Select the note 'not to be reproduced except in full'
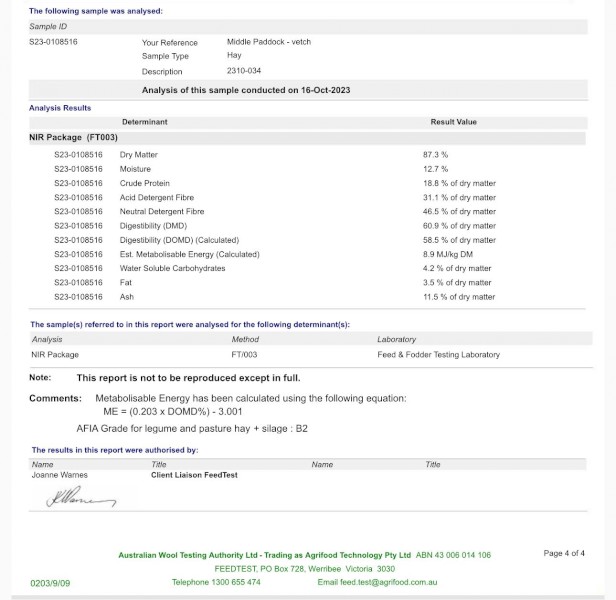 (189, 378)
